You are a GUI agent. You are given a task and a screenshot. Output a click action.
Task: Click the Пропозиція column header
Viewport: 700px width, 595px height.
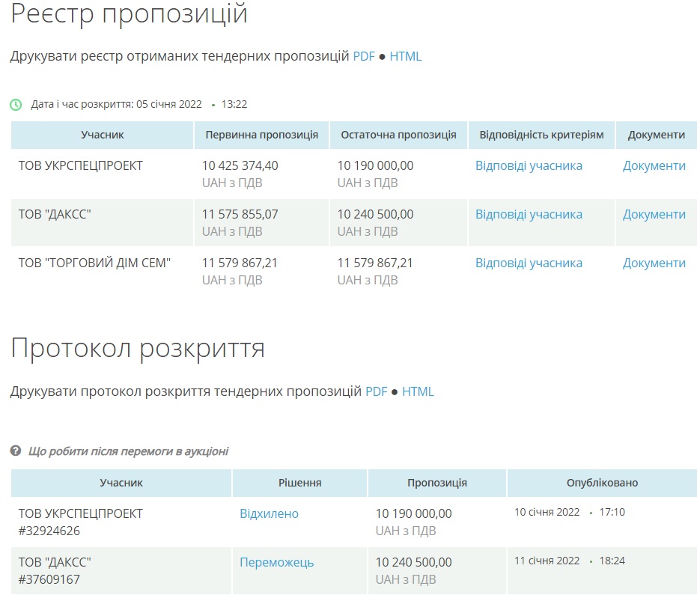[x=437, y=483]
